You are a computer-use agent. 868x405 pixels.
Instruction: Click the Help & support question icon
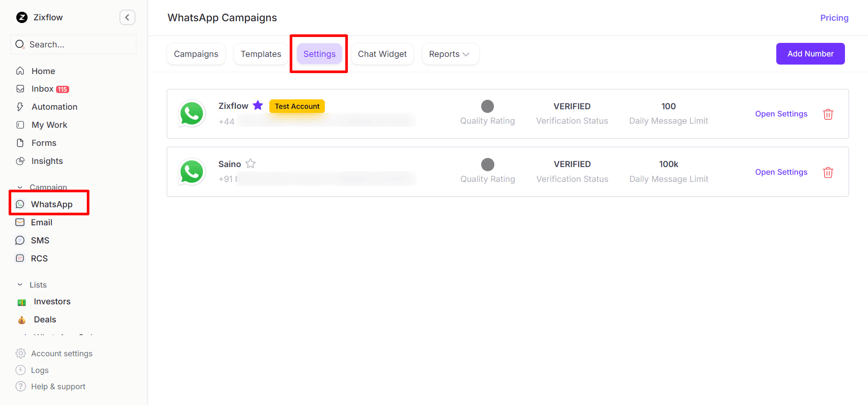point(20,386)
